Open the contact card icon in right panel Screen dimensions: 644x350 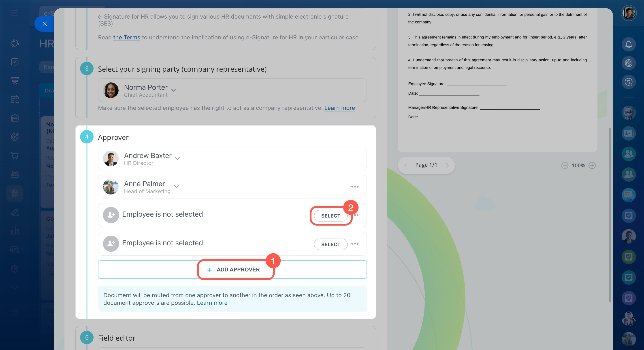(629, 133)
